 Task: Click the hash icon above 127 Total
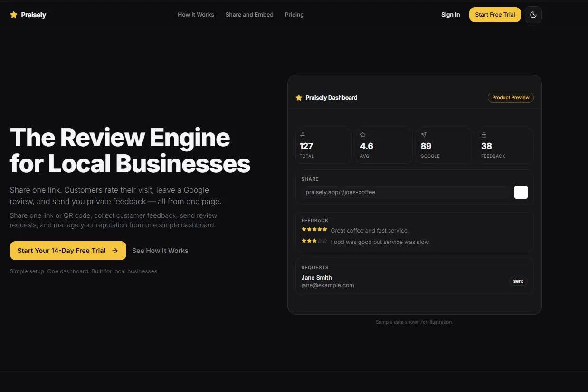click(x=303, y=135)
